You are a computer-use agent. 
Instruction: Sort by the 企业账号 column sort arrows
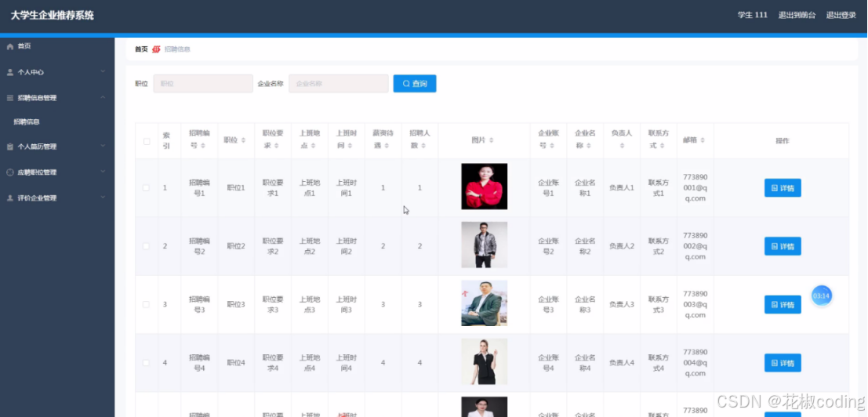(552, 146)
